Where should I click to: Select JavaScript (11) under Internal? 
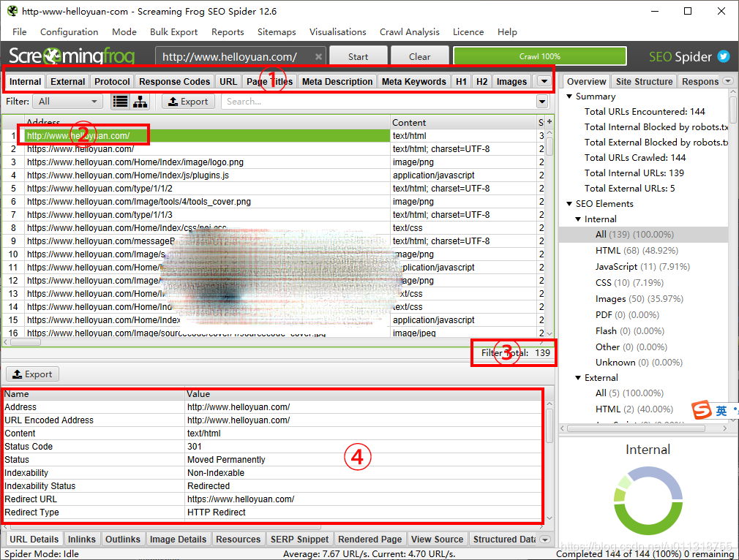(642, 267)
